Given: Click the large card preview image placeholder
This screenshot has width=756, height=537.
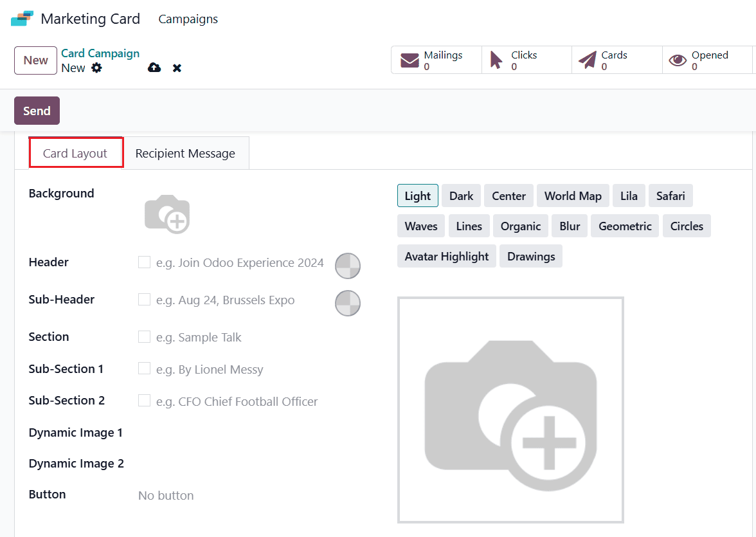Looking at the screenshot, I should (510, 410).
